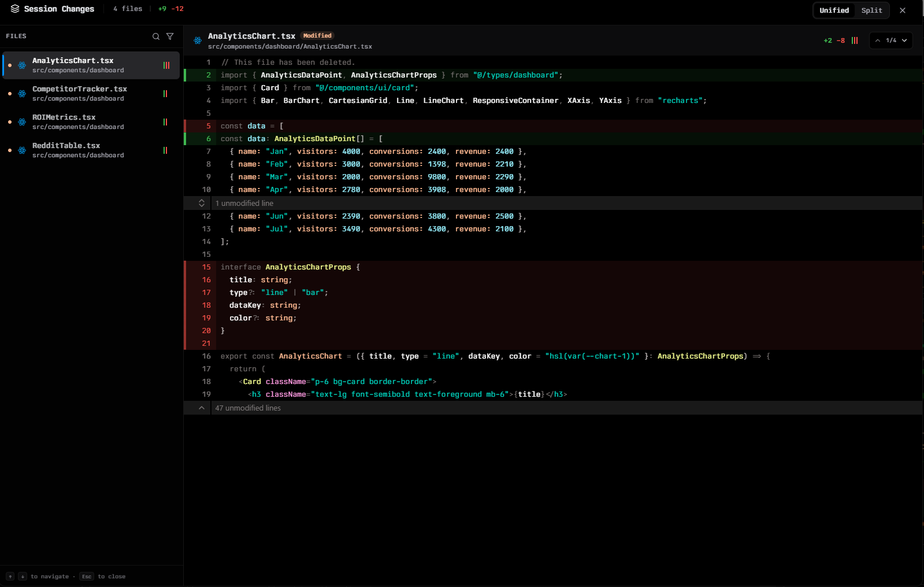This screenshot has height=587, width=924.
Task: Select ROIMetrics.tsx in file list
Action: pyautogui.click(x=91, y=122)
